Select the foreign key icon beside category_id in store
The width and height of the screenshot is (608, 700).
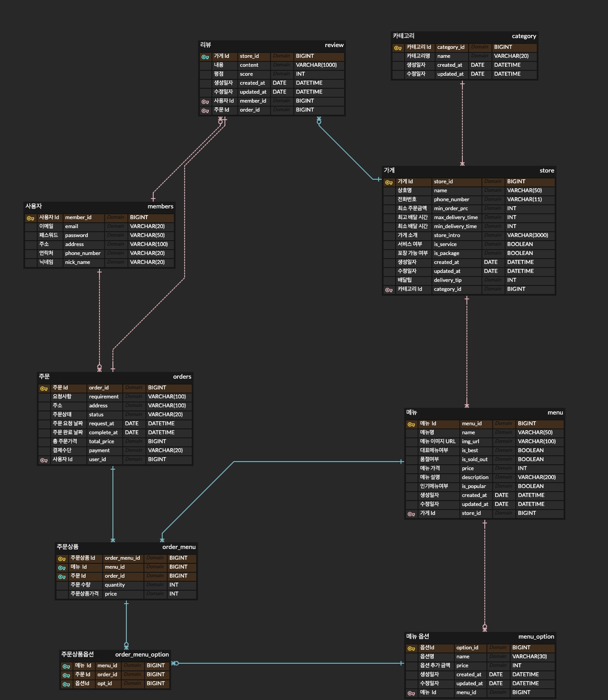(389, 289)
